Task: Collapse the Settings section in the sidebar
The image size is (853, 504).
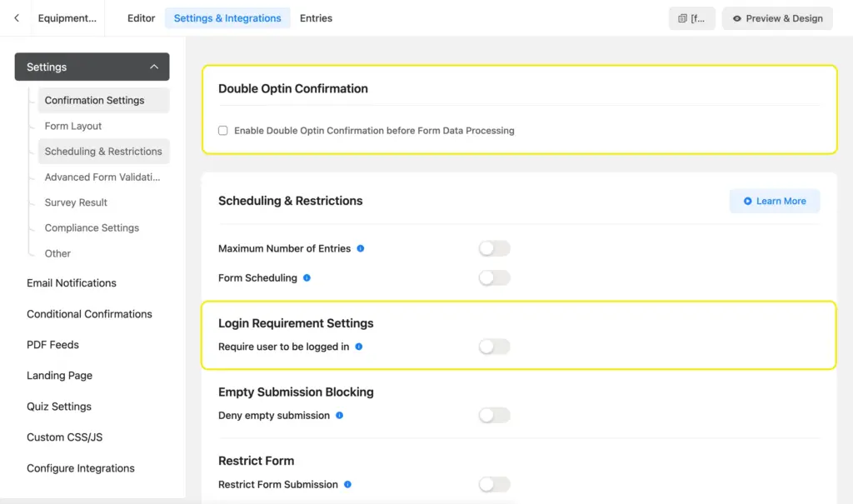Action: tap(154, 67)
